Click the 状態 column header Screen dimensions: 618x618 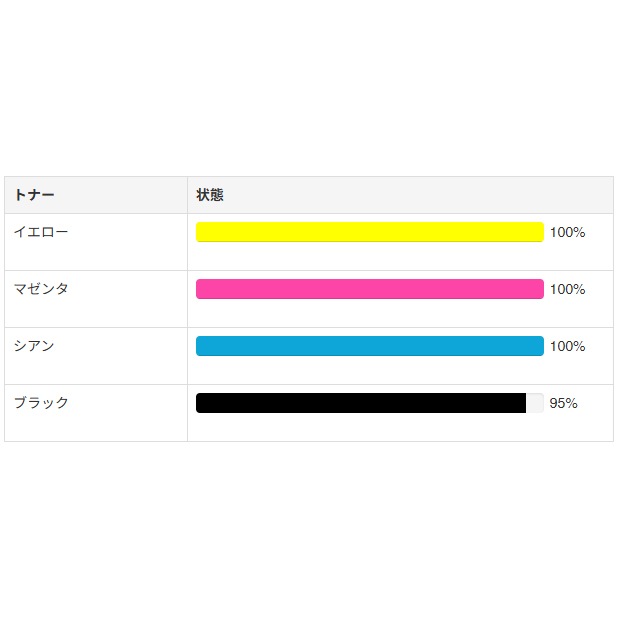pyautogui.click(x=210, y=195)
